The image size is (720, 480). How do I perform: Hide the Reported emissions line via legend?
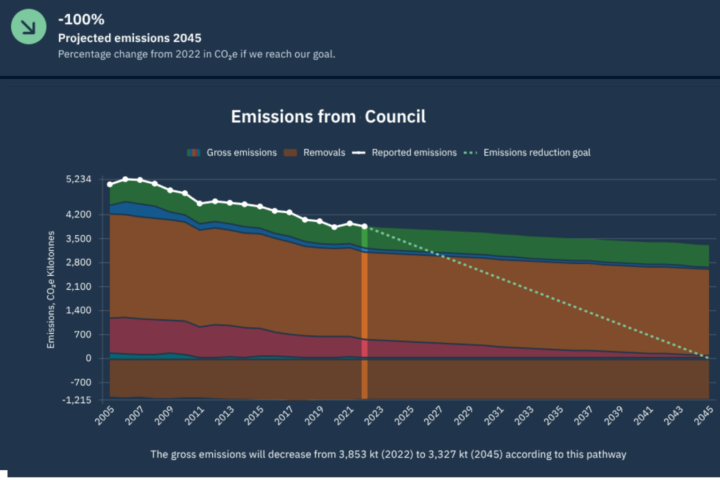414,153
